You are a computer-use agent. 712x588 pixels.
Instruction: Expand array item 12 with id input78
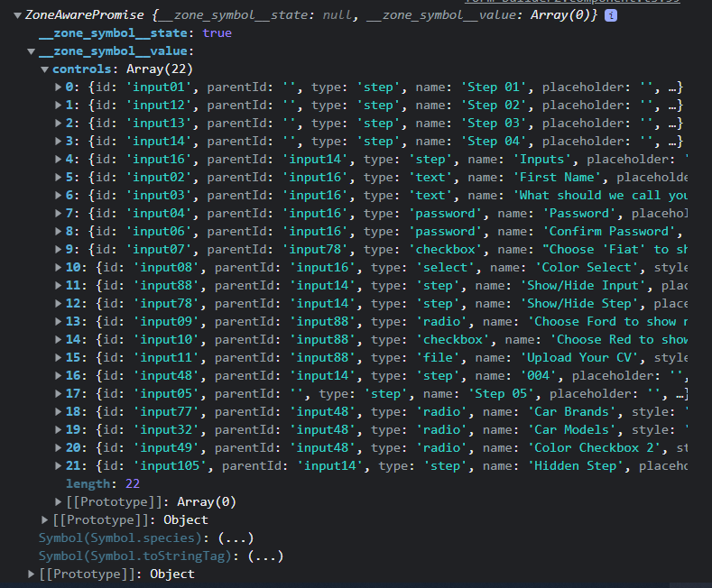[x=58, y=304]
